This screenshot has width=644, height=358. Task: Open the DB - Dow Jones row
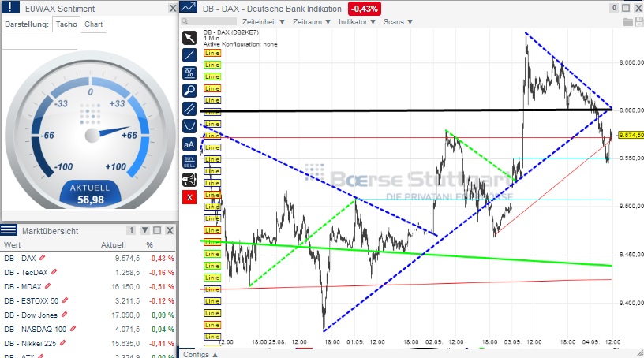click(88, 315)
